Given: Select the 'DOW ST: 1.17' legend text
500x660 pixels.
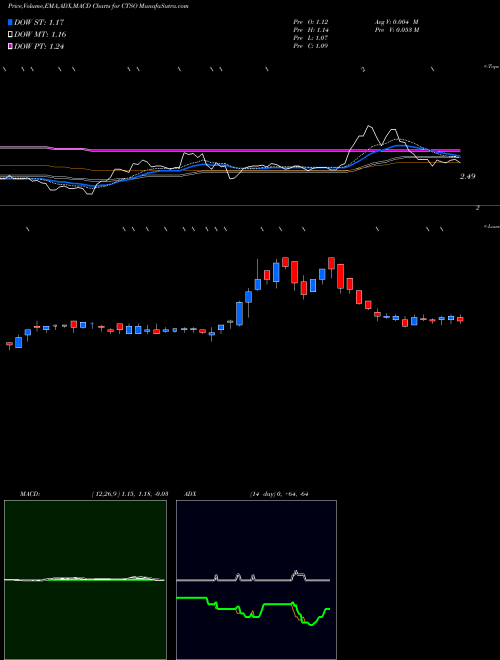Looking at the screenshot, I should pyautogui.click(x=39, y=22).
